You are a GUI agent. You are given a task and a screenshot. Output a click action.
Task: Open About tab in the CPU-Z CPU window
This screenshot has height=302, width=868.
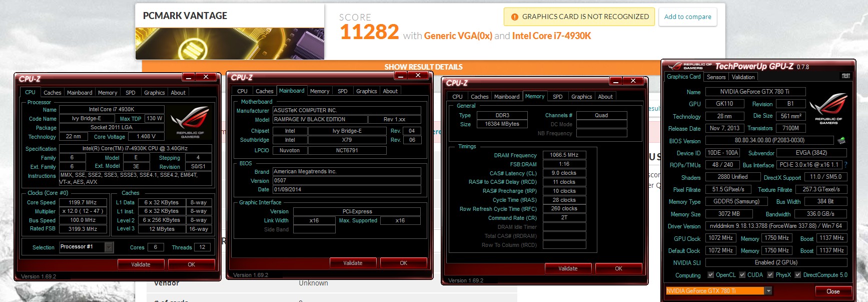coord(178,93)
